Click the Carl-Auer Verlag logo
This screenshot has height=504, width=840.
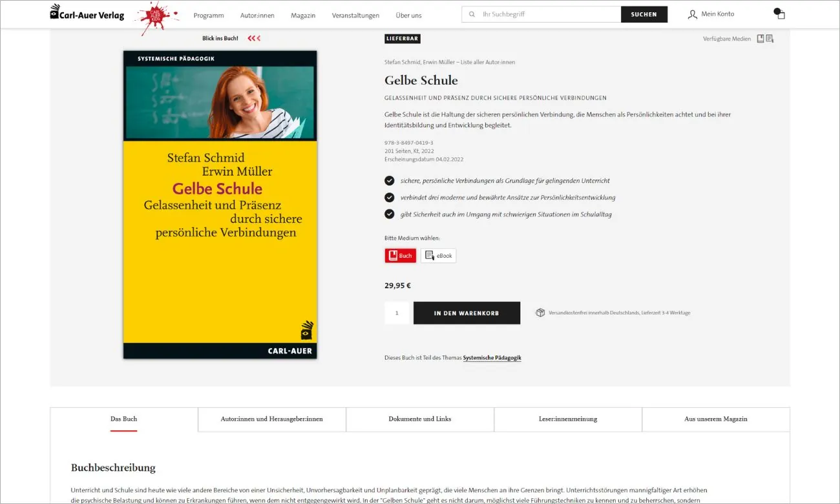tap(86, 13)
